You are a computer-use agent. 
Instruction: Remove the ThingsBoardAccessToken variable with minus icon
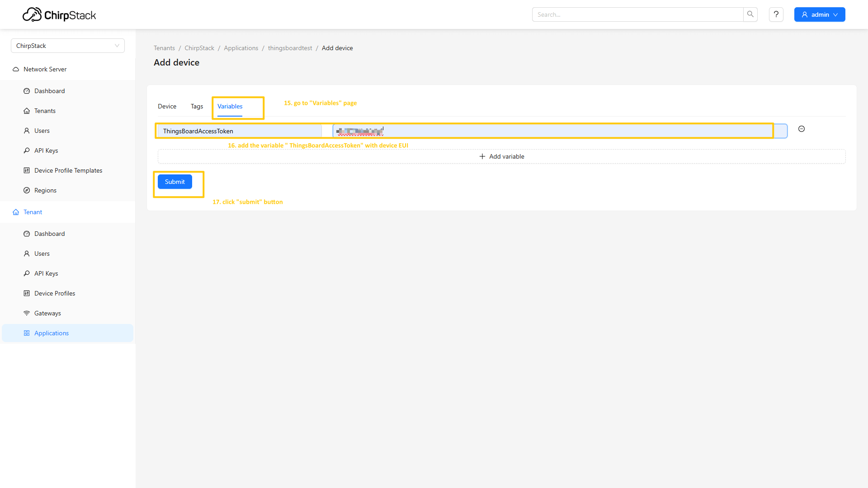pos(801,129)
